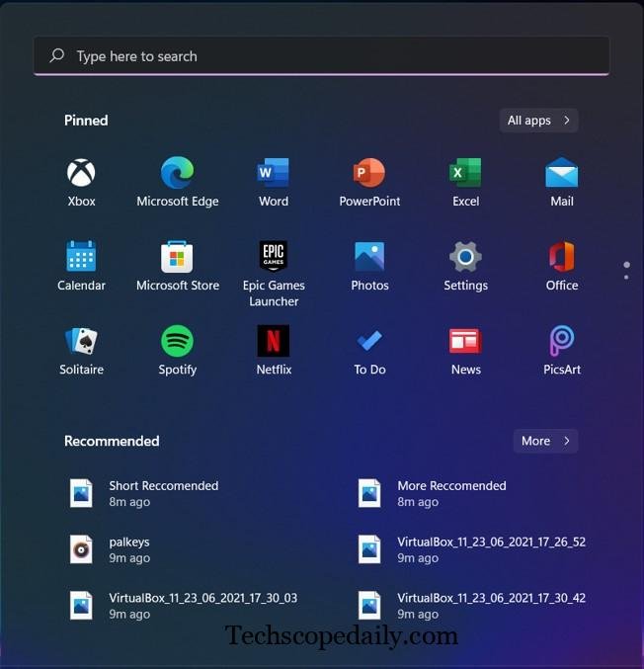Screen dimensions: 644x669
Task: Open VirtualBox_11_23_06_2021_17_30_42 image
Action: [472, 606]
